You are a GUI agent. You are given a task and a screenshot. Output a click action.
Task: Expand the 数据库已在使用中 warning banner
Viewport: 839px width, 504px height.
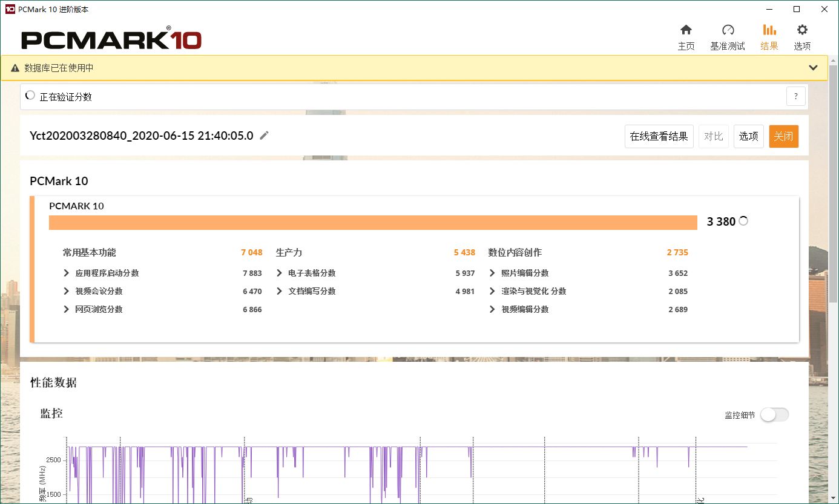point(814,68)
